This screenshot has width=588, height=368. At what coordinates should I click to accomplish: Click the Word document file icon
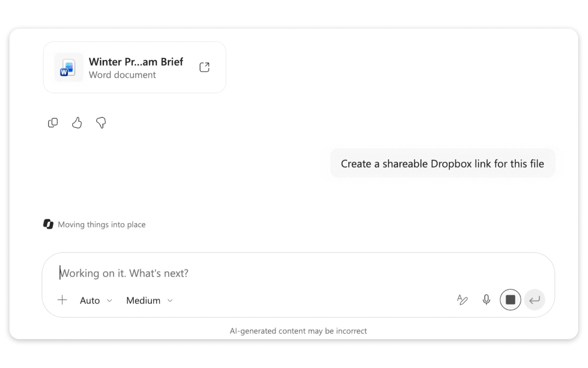(x=68, y=68)
